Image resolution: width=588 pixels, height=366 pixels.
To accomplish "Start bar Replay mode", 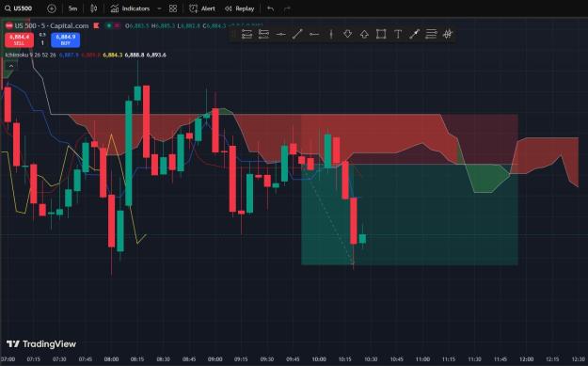I will click(x=239, y=8).
